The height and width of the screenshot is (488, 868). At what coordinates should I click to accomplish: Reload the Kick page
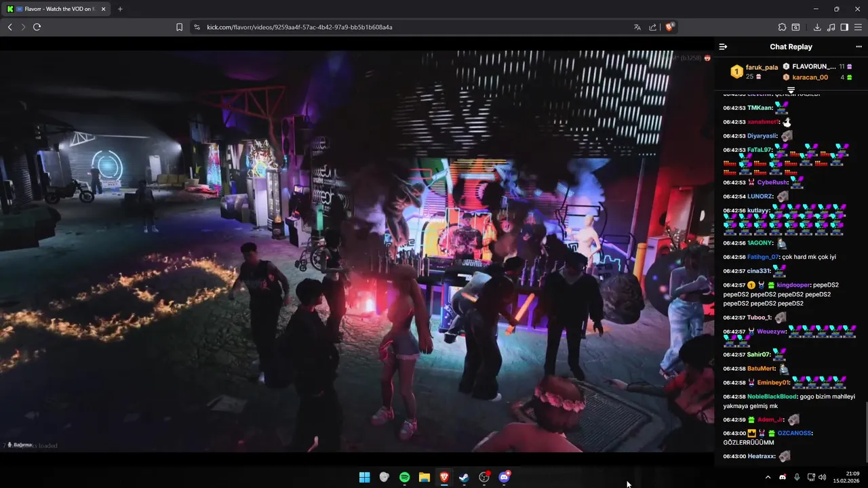[37, 27]
